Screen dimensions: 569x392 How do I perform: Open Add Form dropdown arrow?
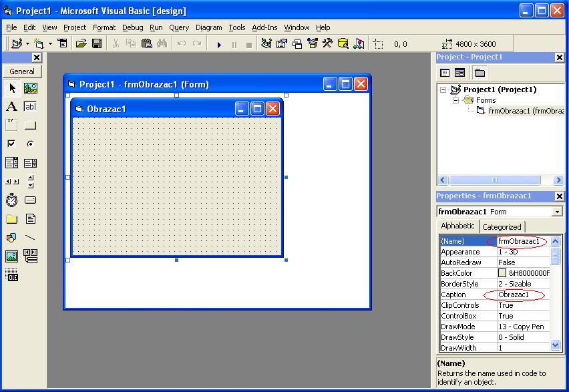50,44
